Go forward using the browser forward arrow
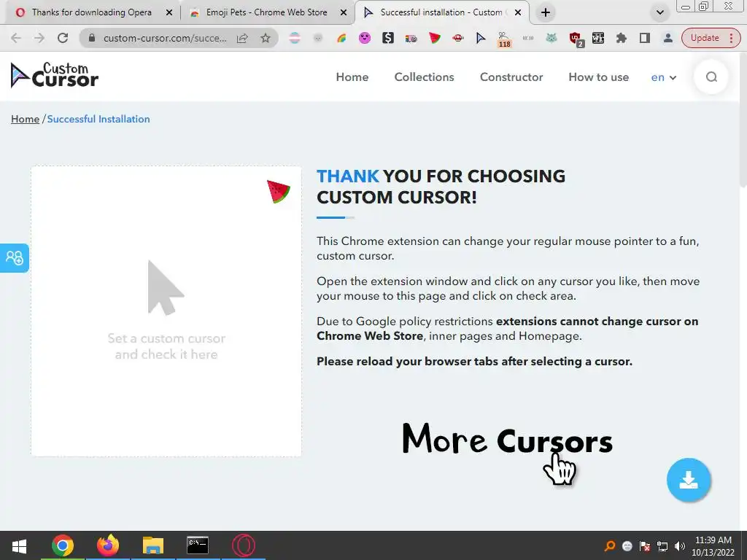Image resolution: width=747 pixels, height=560 pixels. pyautogui.click(x=39, y=38)
